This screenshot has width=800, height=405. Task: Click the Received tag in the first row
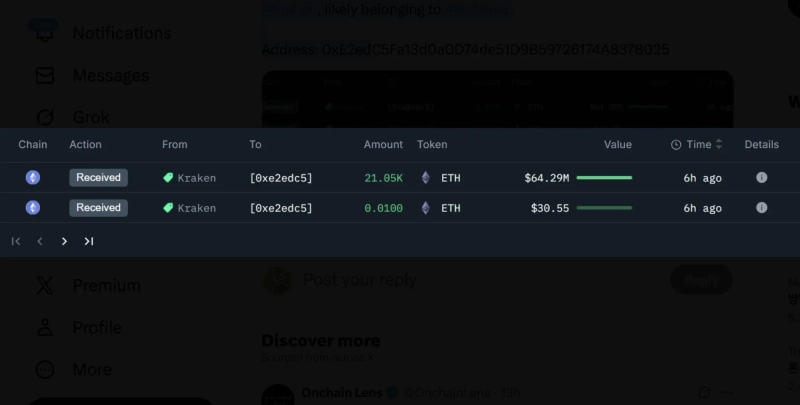click(98, 178)
